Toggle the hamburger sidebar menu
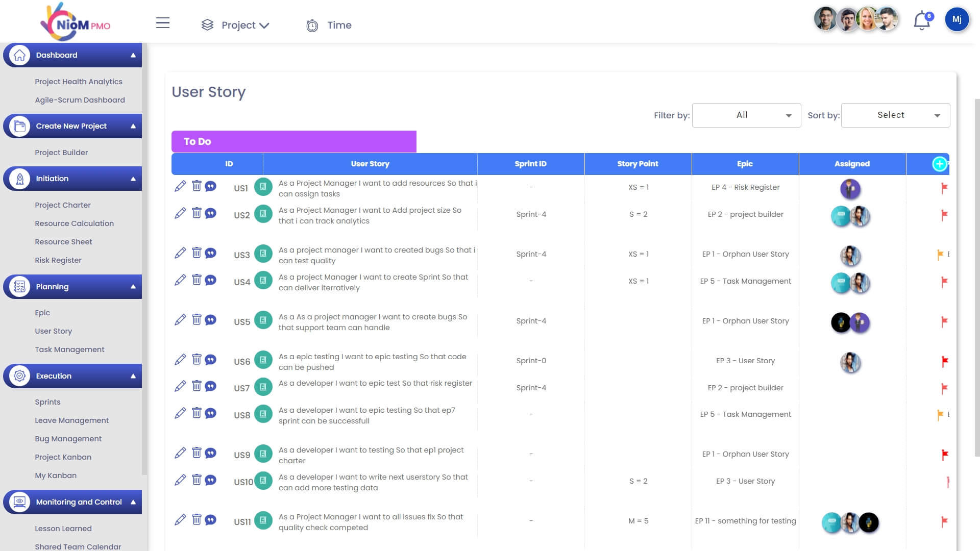 coord(163,23)
